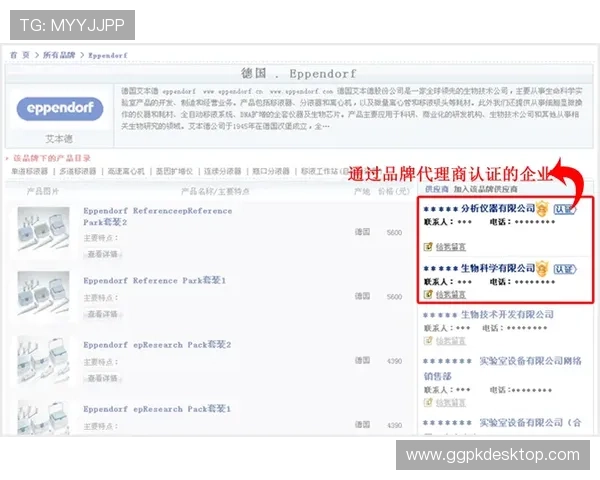Click the message icon under 生物技术开发有限公司
Viewport: 600px width, 480px height.
(x=428, y=340)
